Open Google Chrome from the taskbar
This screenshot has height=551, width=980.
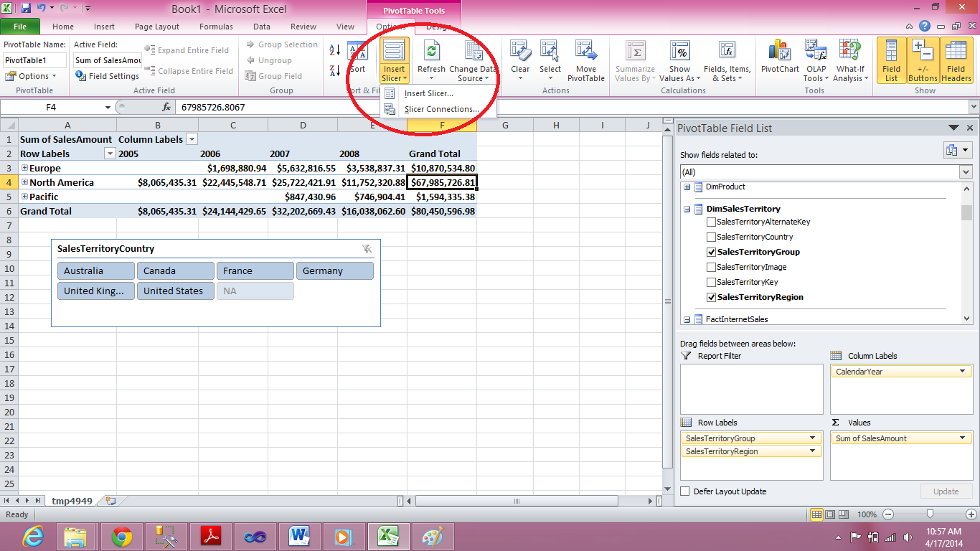point(122,535)
